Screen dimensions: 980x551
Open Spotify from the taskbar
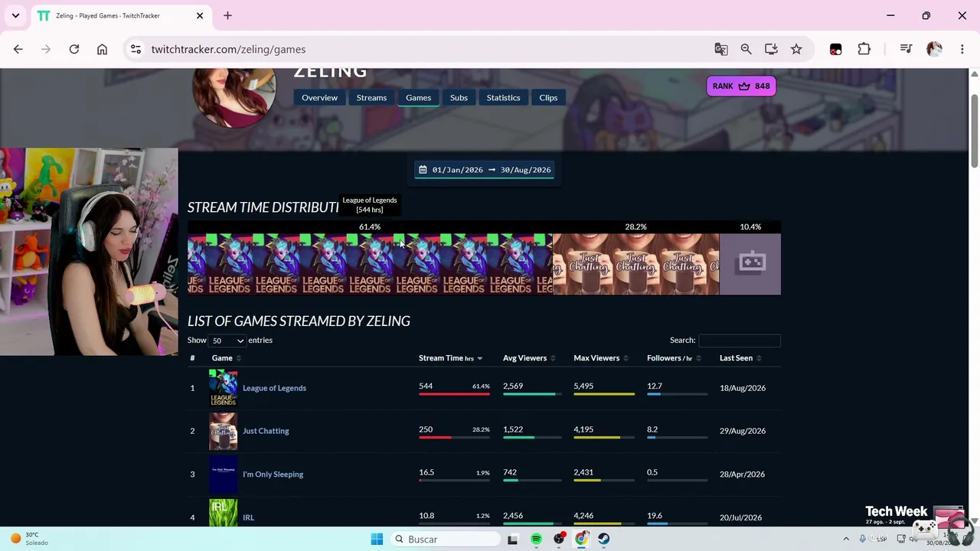pos(536,540)
